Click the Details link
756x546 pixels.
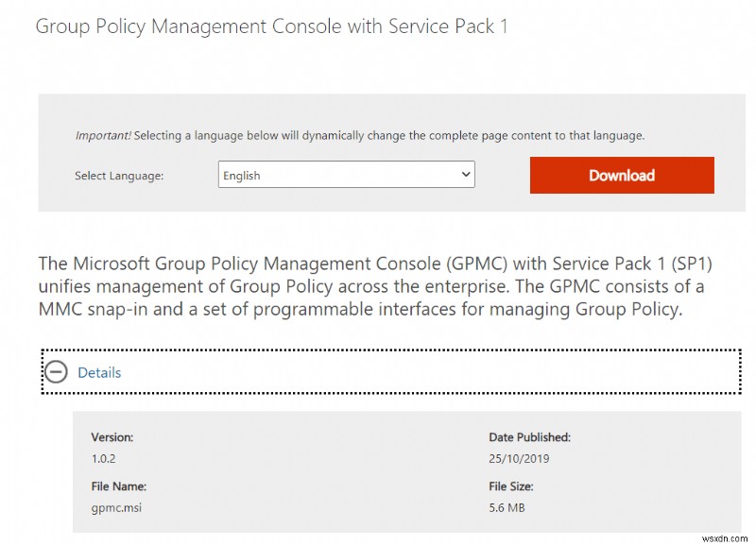point(98,372)
